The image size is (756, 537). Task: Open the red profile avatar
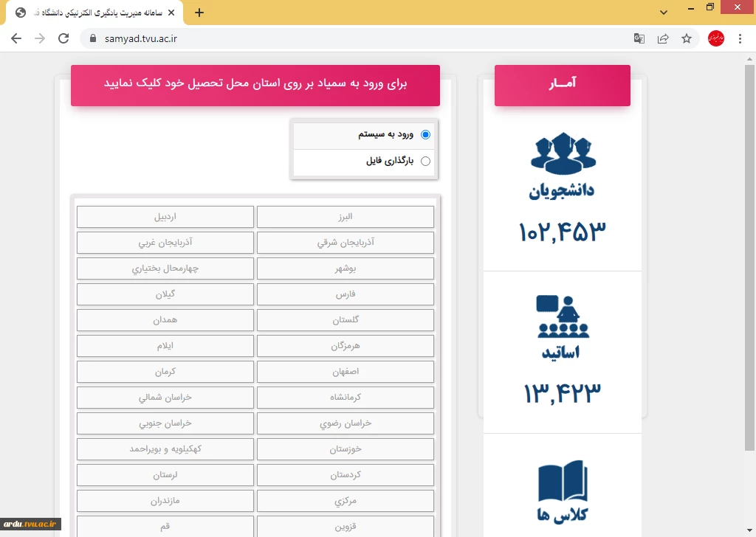(x=716, y=38)
